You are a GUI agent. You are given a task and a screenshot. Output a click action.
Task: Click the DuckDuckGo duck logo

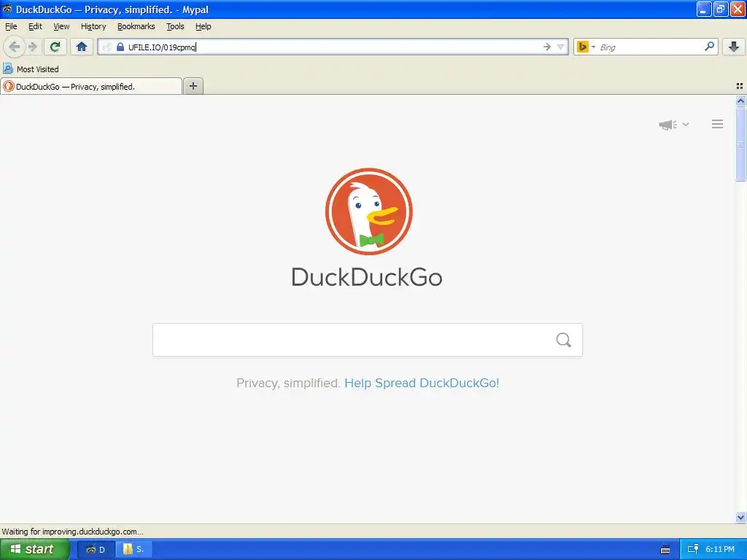click(x=368, y=211)
